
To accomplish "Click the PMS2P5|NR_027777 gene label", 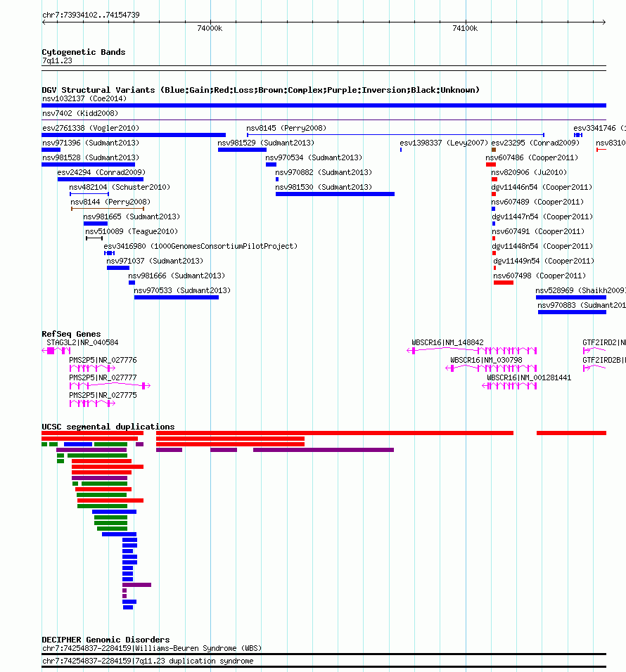I will [103, 378].
